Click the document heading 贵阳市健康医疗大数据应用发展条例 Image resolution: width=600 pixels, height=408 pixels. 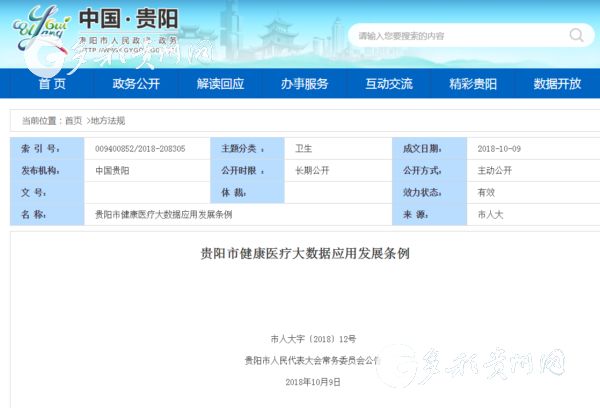(x=305, y=253)
